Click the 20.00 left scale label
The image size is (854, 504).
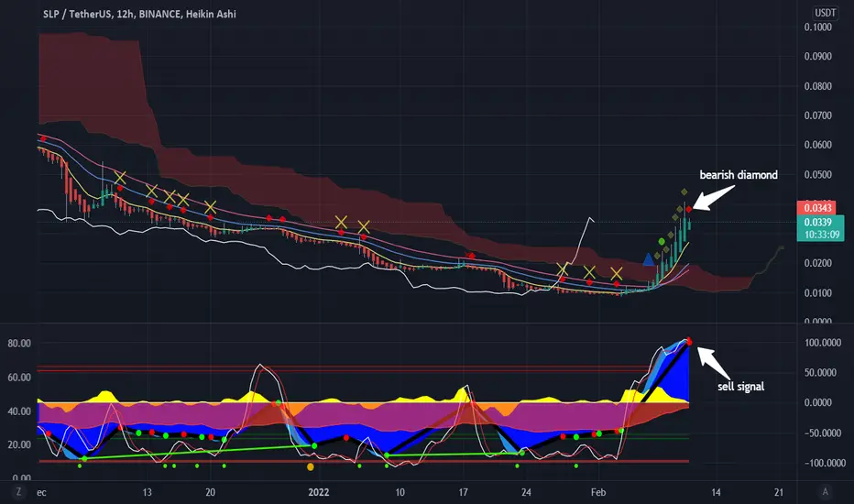[19, 444]
